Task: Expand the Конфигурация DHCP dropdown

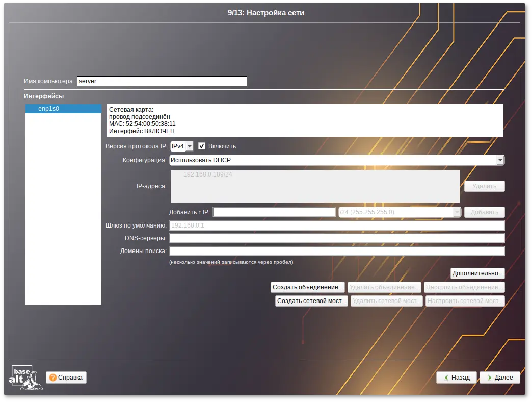Action: pos(500,160)
